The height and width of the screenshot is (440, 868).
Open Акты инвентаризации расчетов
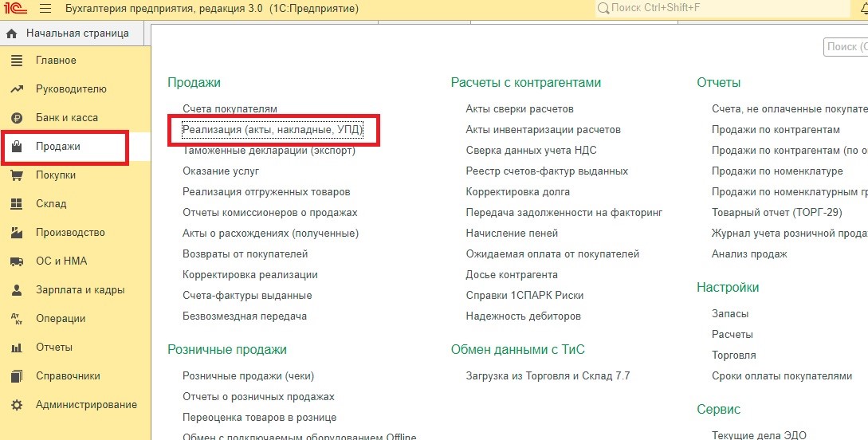(x=543, y=130)
